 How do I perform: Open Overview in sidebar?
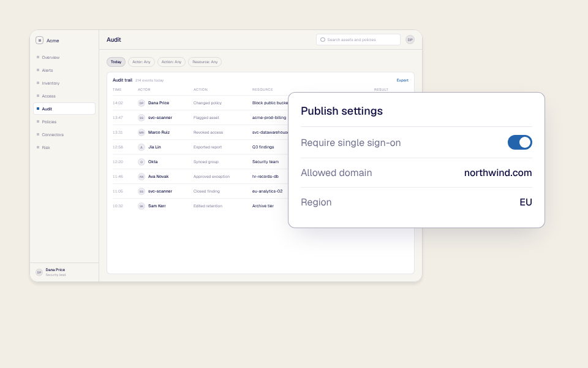64,58
